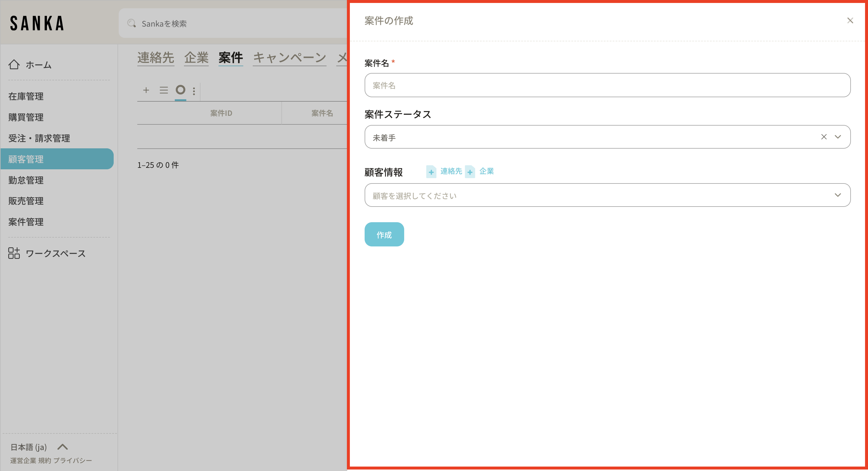Image resolution: width=868 pixels, height=471 pixels.
Task: Open 在庫管理 in the sidebar
Action: point(26,96)
